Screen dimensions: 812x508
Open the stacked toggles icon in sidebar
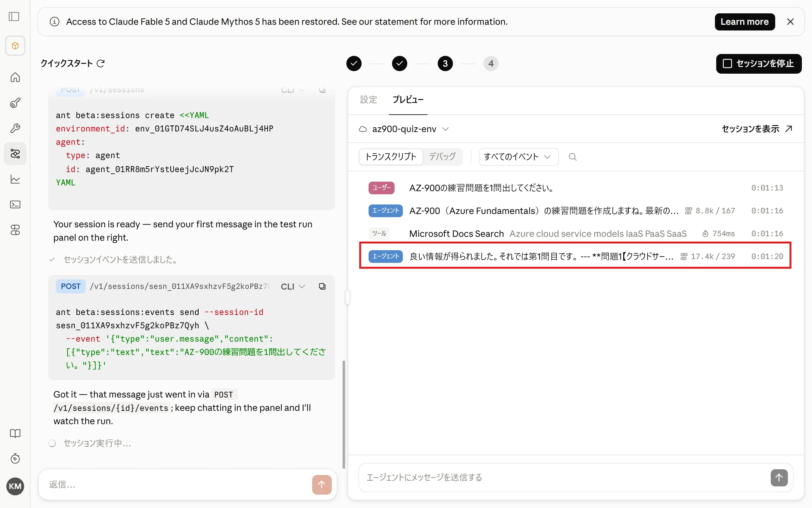tap(15, 230)
